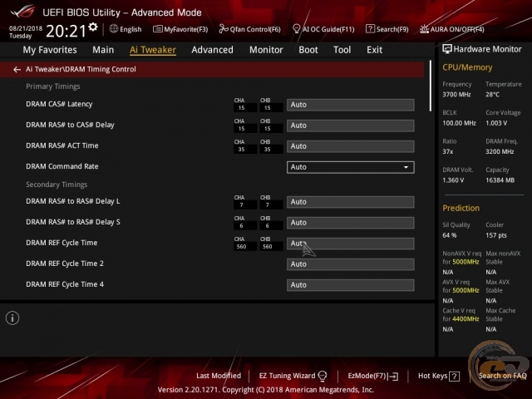
Task: Switch to the Boot tab
Action: pos(308,50)
